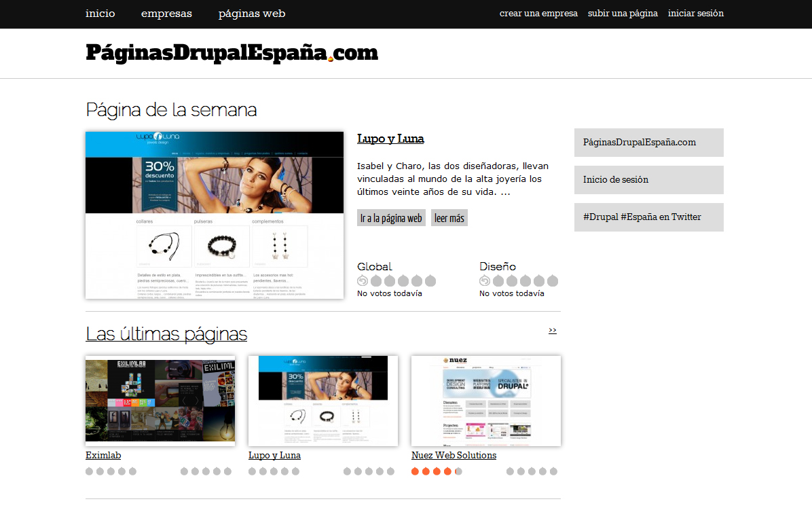Go to the empresas menu item

pyautogui.click(x=166, y=14)
